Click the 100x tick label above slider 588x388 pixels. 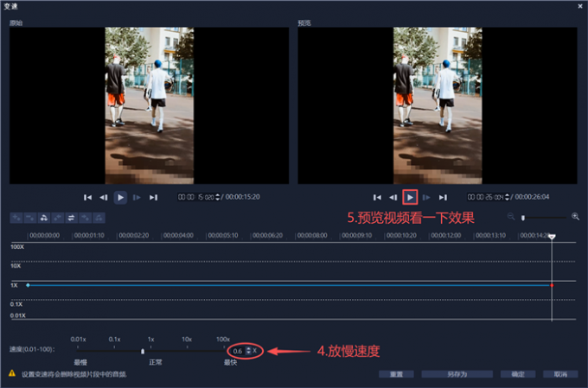click(223, 340)
